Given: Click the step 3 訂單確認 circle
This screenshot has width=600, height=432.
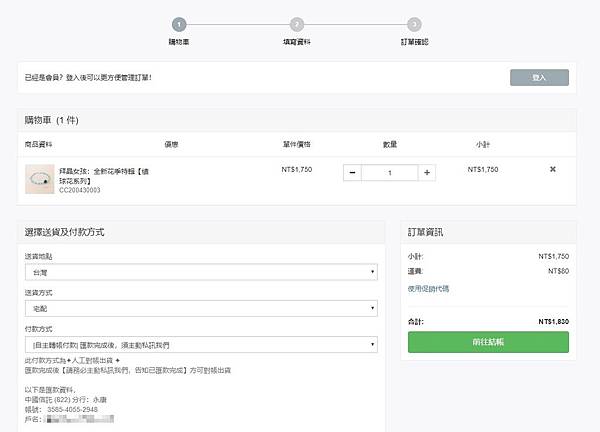Looking at the screenshot, I should point(414,24).
